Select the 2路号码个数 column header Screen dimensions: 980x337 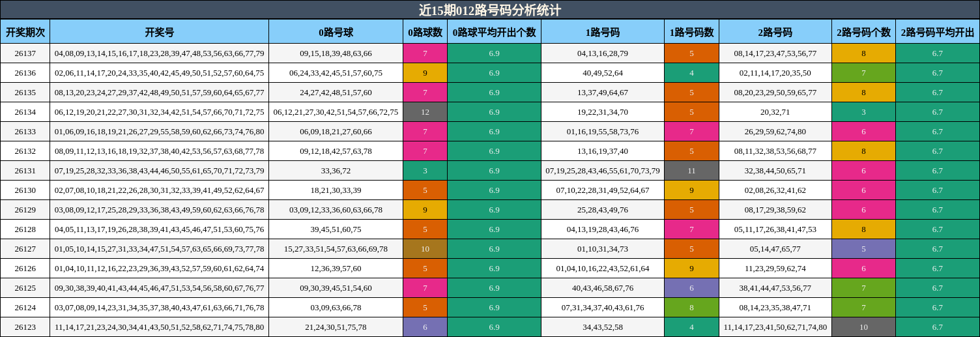864,31
